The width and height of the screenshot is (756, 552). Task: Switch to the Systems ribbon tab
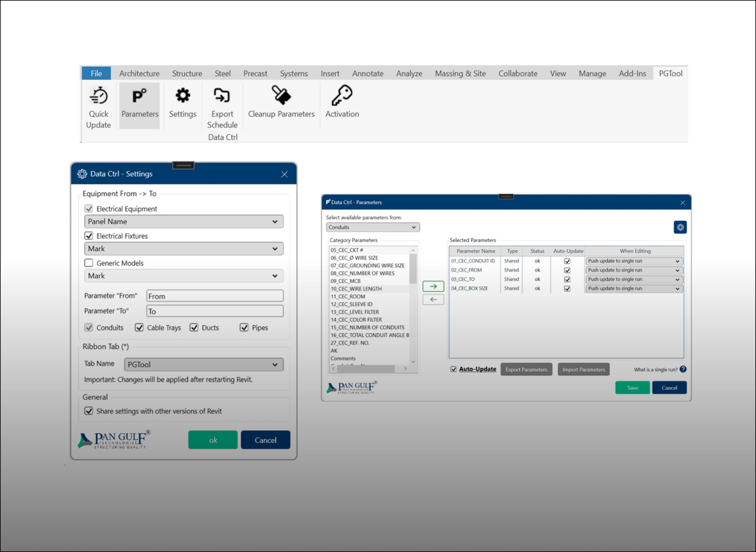(x=294, y=74)
